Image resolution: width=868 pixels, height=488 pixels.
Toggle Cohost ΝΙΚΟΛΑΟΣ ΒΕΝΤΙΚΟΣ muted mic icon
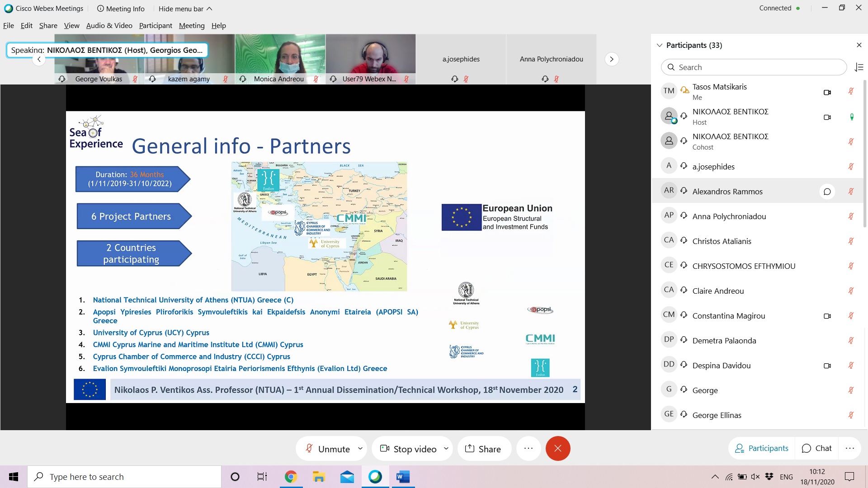point(851,141)
